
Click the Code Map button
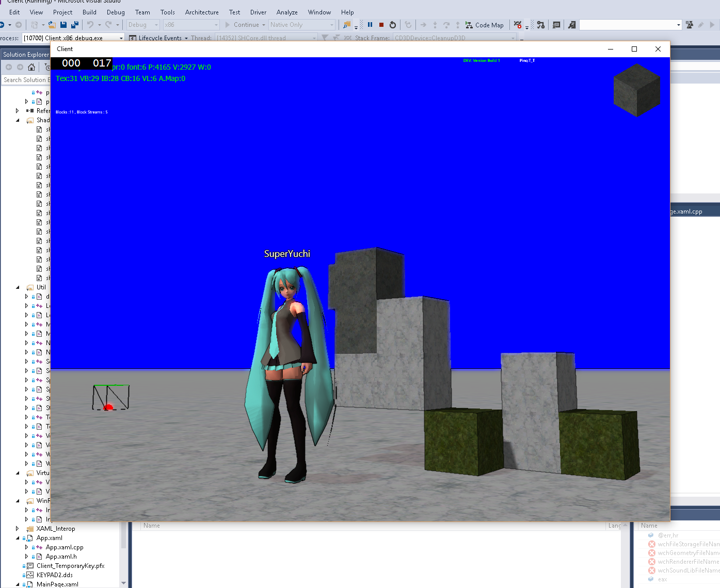(x=484, y=24)
